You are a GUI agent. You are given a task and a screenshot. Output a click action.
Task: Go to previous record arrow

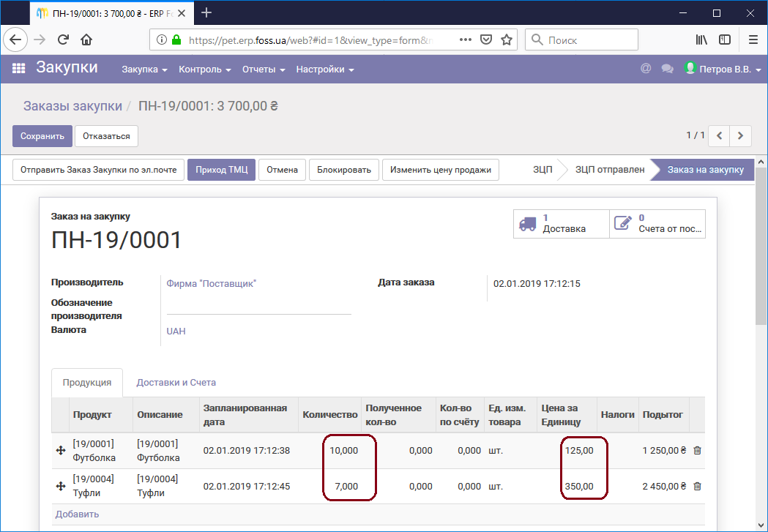coord(719,135)
